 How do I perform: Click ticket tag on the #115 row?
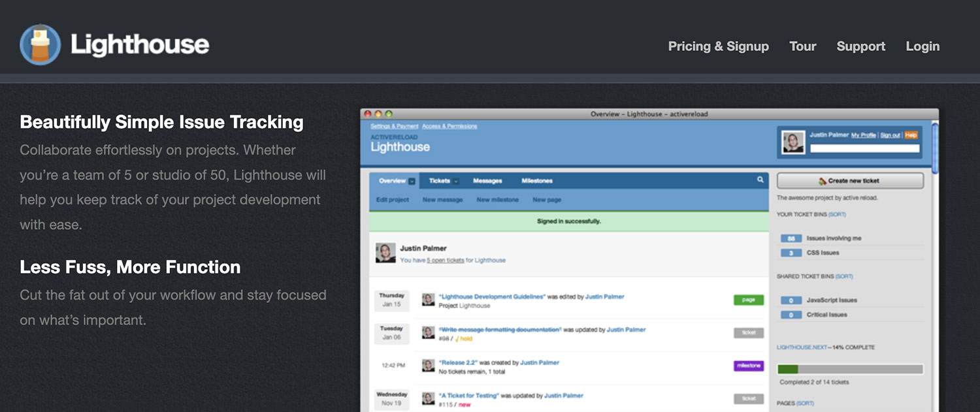(749, 398)
